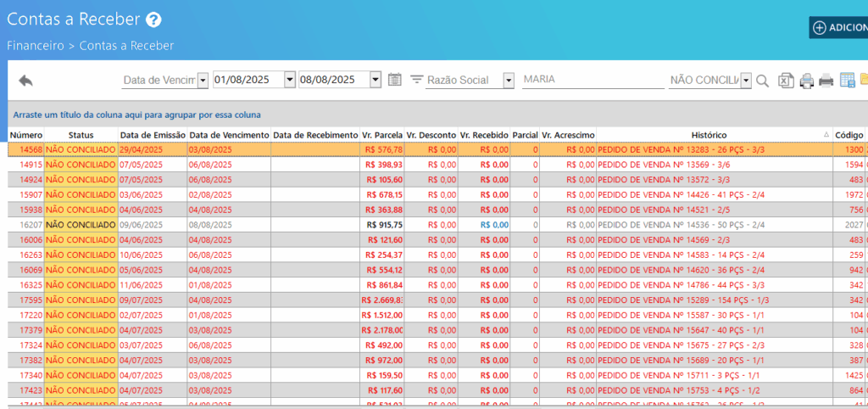This screenshot has height=409, width=868.
Task: Open the start date 01/08/2025 picker
Action: point(290,80)
